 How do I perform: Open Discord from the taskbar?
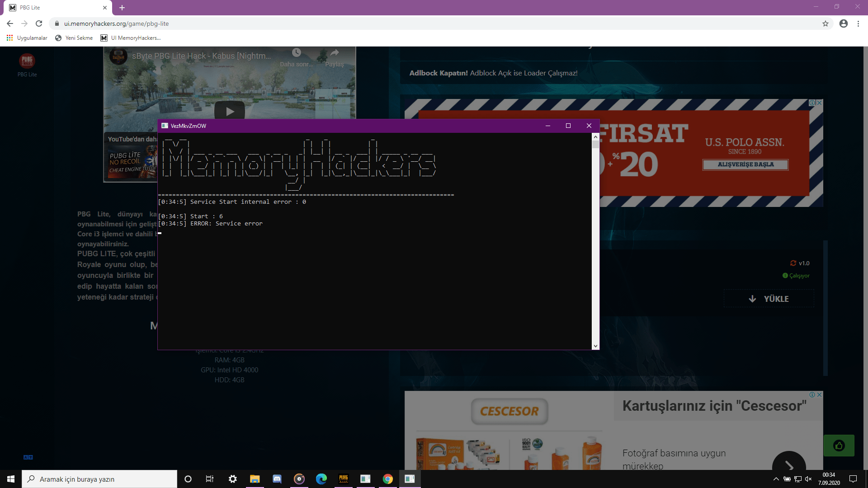tap(277, 479)
